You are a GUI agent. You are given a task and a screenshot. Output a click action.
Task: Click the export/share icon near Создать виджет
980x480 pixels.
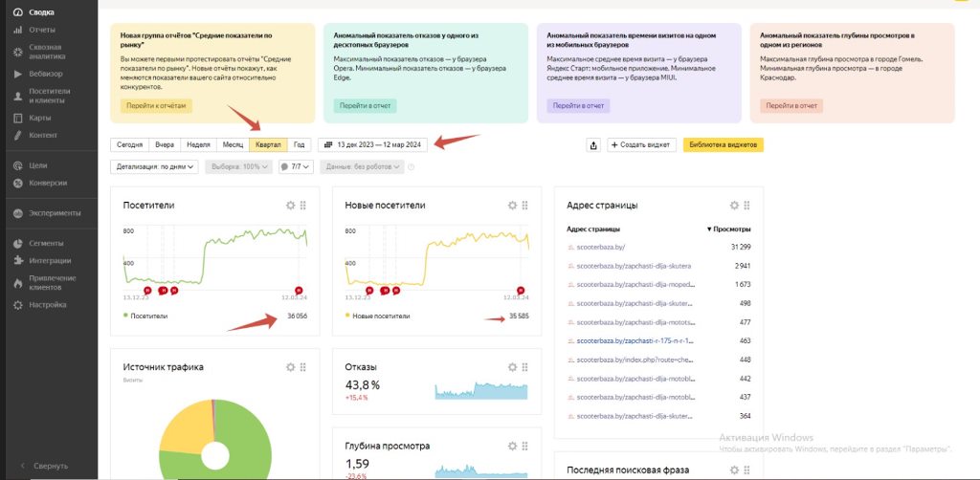click(593, 144)
